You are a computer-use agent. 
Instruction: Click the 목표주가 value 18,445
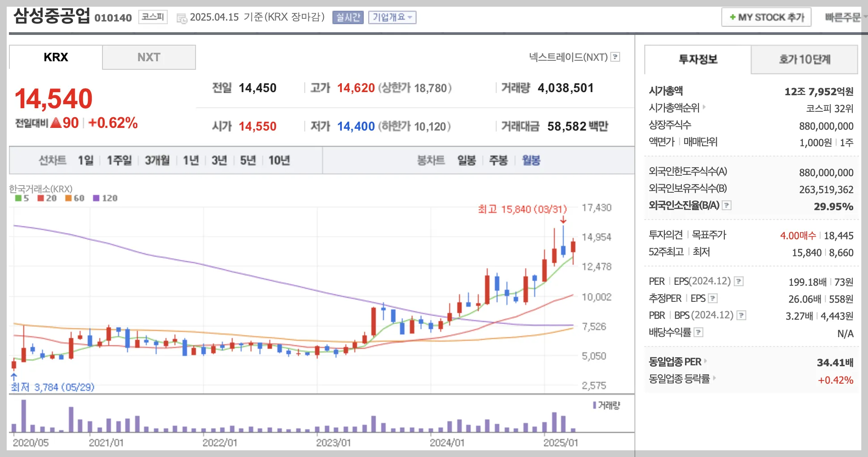(839, 236)
